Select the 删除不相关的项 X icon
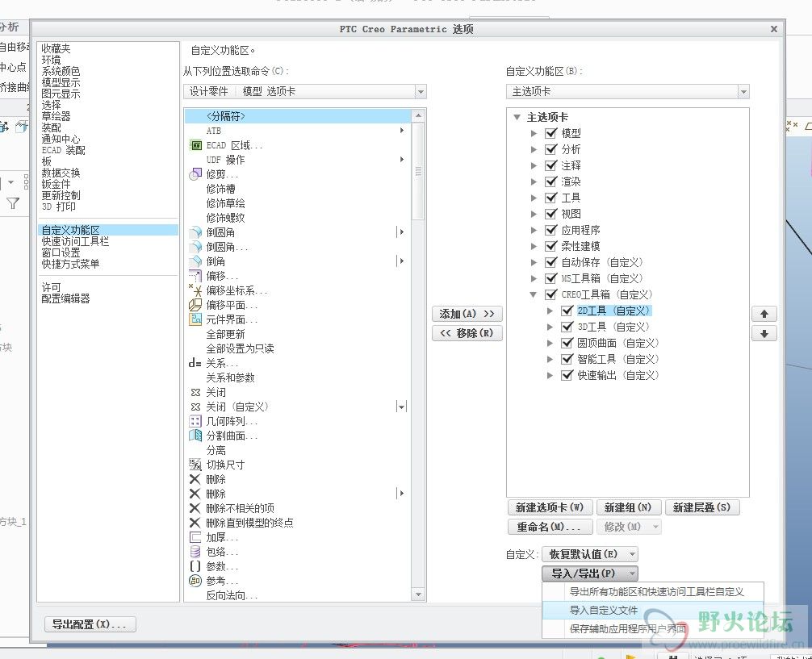The width and height of the screenshot is (812, 659). point(195,508)
